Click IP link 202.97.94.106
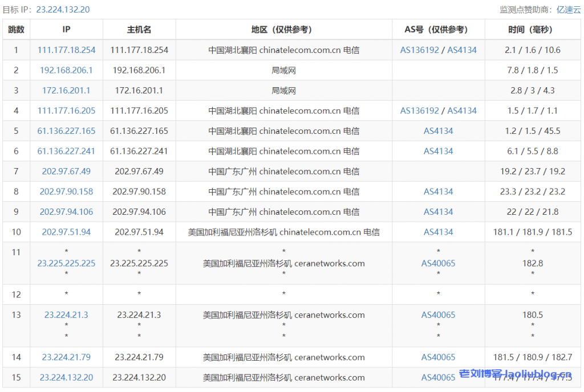 (x=66, y=212)
